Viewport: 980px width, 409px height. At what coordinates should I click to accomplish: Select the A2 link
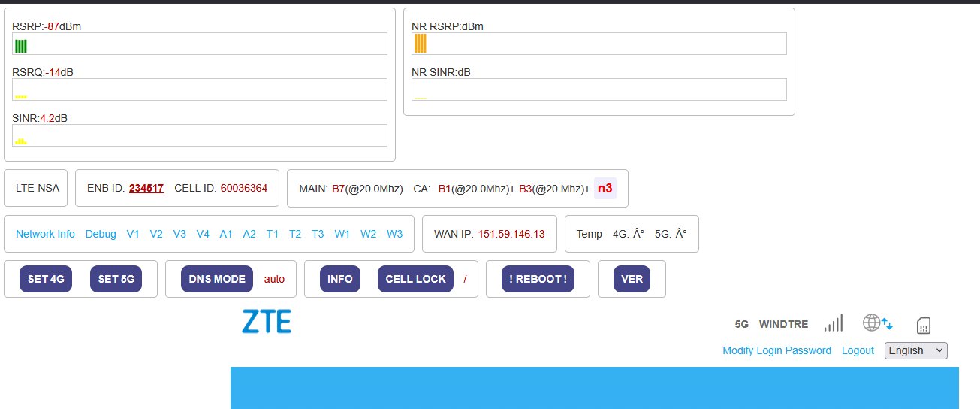[249, 234]
